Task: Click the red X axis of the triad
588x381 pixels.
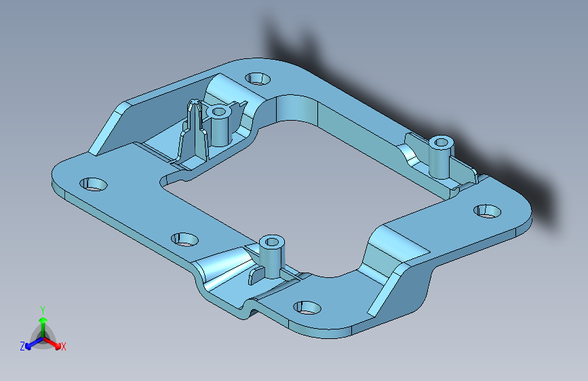Action: point(52,343)
